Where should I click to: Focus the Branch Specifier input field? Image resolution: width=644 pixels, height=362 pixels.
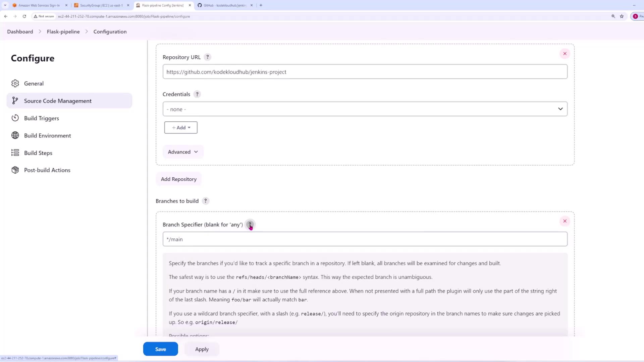point(365,239)
